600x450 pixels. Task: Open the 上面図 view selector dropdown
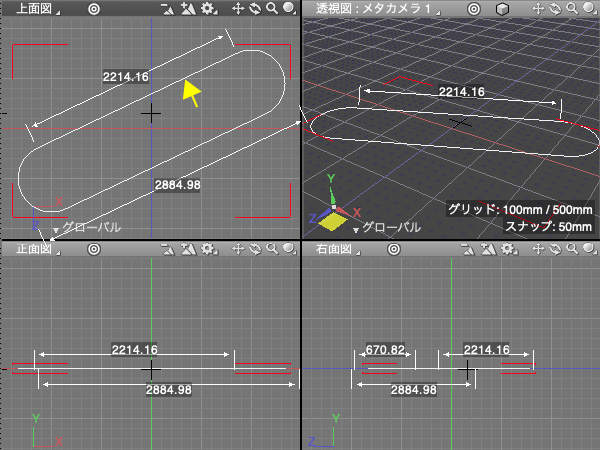click(x=38, y=8)
